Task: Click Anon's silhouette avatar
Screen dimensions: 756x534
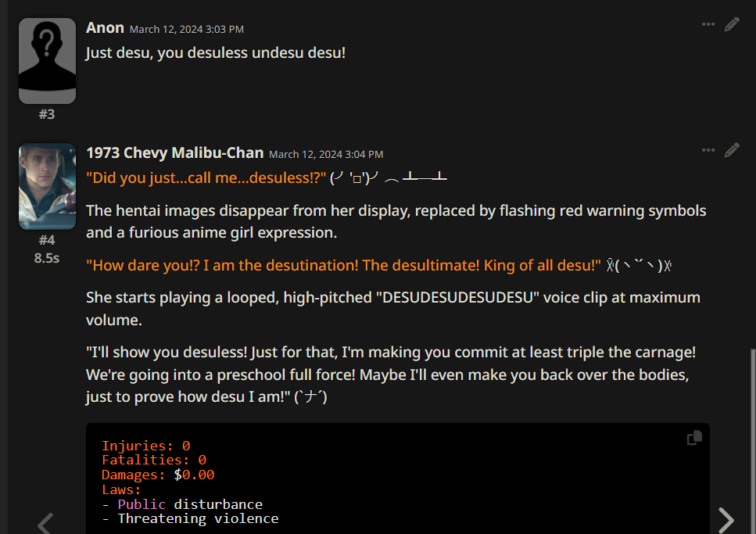Action: point(47,61)
